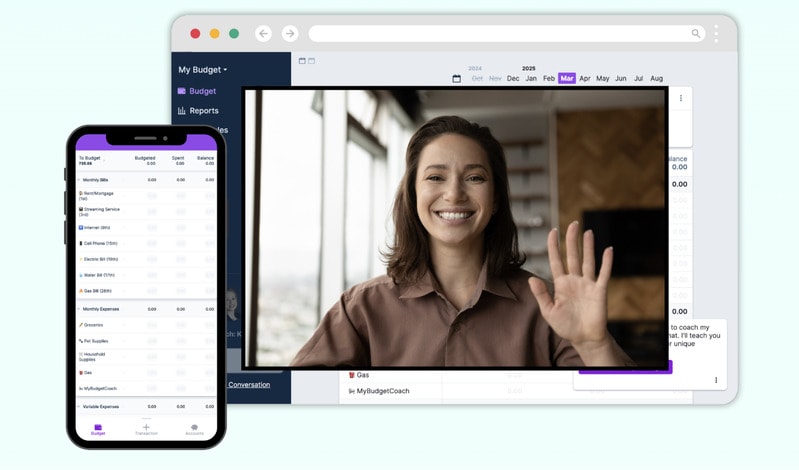799x470 pixels.
Task: Click the search magnifier in address bar
Action: tap(696, 34)
